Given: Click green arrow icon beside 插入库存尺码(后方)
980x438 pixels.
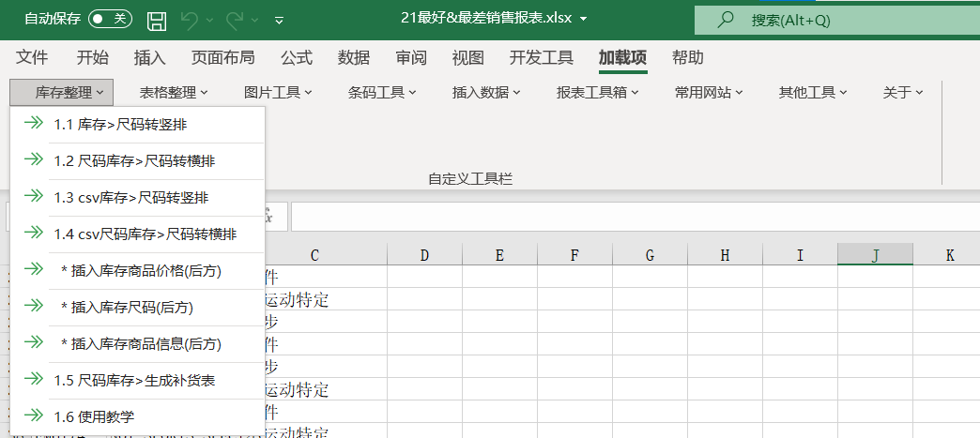Looking at the screenshot, I should click(x=33, y=306).
